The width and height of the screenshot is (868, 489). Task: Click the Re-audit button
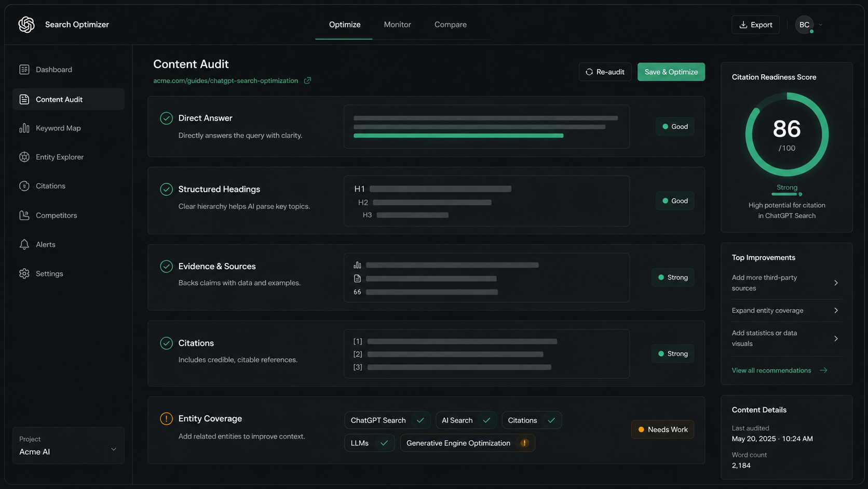tap(605, 72)
